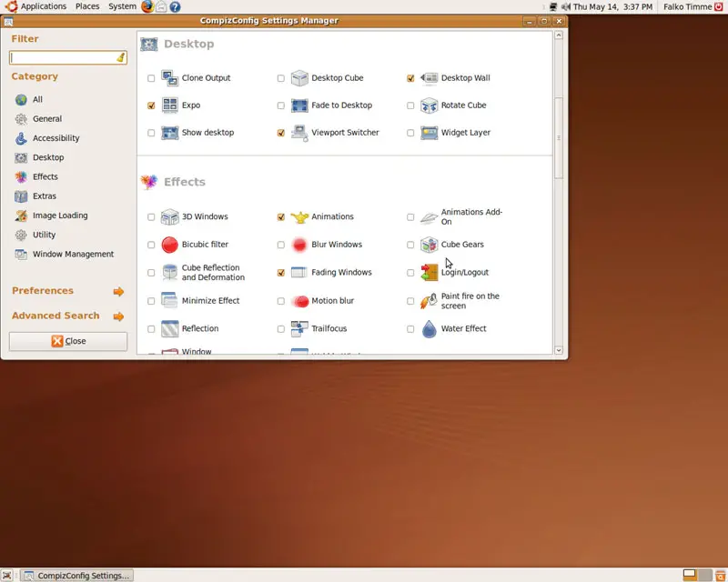Open the Desktop Wall plugin icon
Viewport: 728px width, 582px height.
click(x=429, y=78)
